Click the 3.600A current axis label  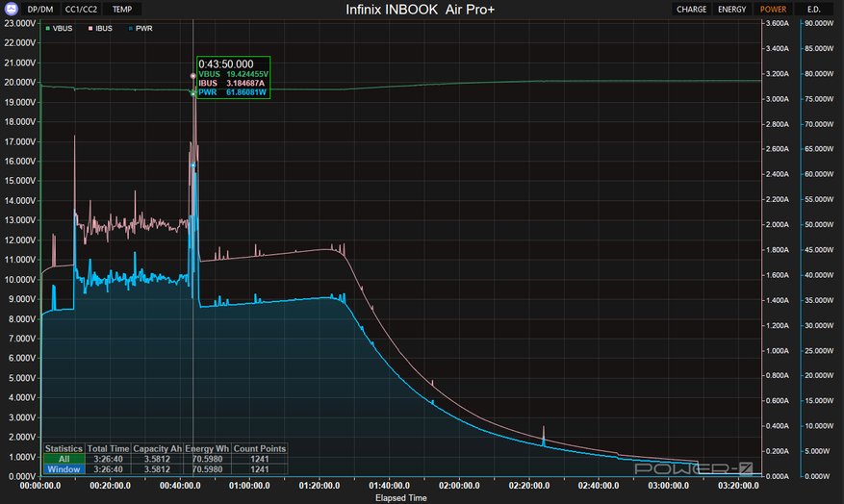[778, 24]
